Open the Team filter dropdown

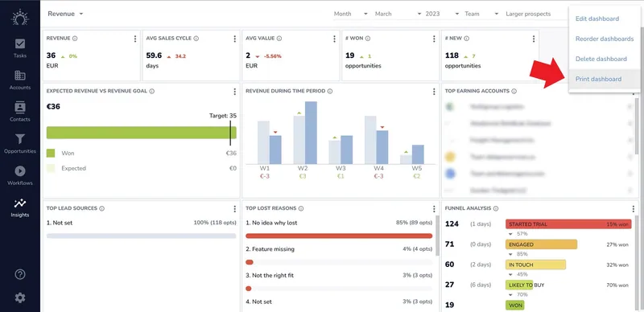481,14
